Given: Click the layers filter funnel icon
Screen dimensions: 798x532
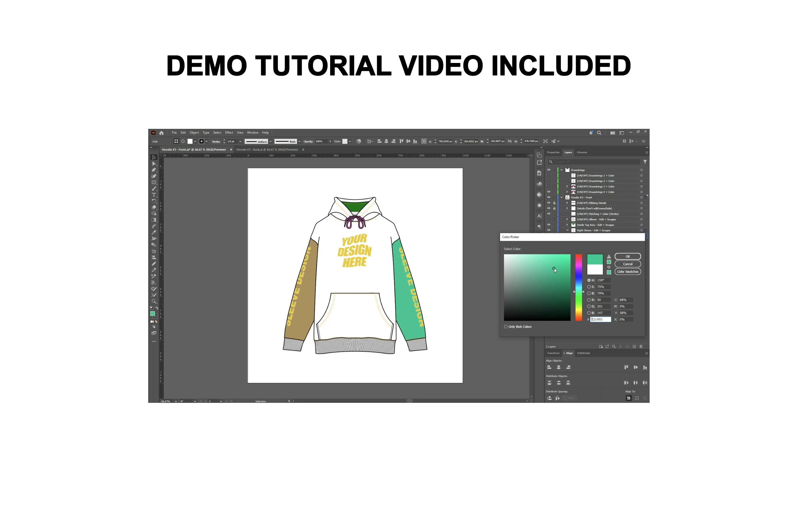Looking at the screenshot, I should coord(645,162).
